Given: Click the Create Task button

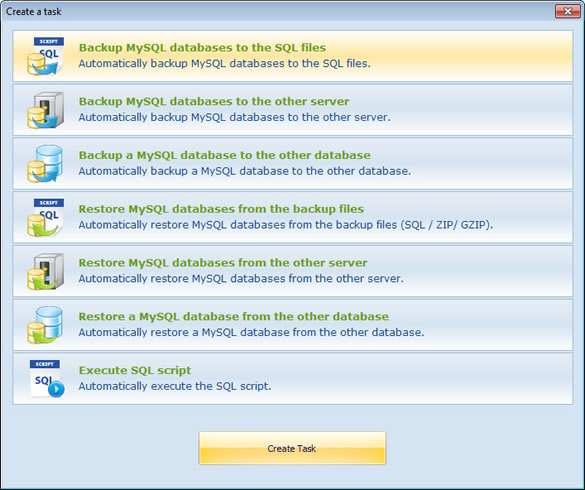Looking at the screenshot, I should click(x=292, y=448).
